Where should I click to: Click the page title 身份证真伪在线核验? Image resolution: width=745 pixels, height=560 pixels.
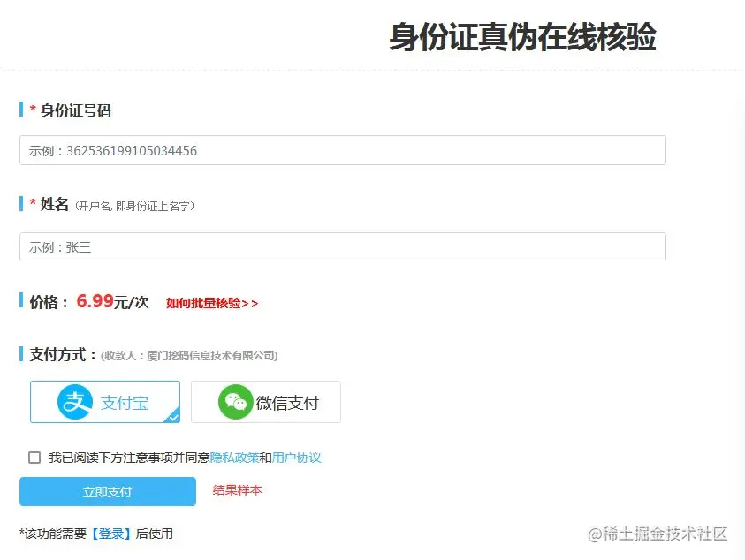[524, 37]
